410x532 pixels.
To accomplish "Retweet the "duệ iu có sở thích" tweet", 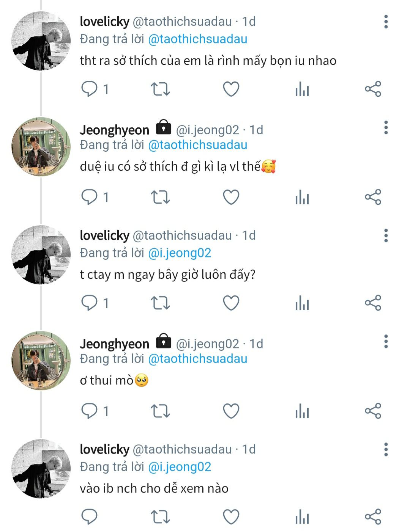I will 160,198.
